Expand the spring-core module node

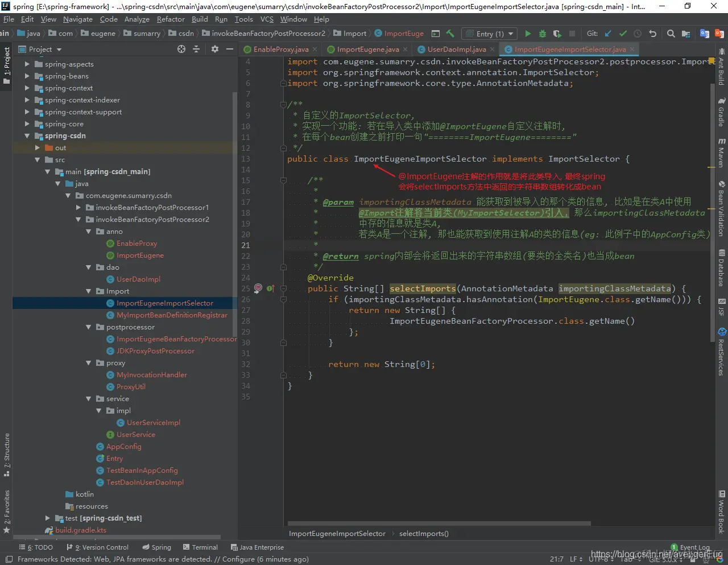pos(27,124)
